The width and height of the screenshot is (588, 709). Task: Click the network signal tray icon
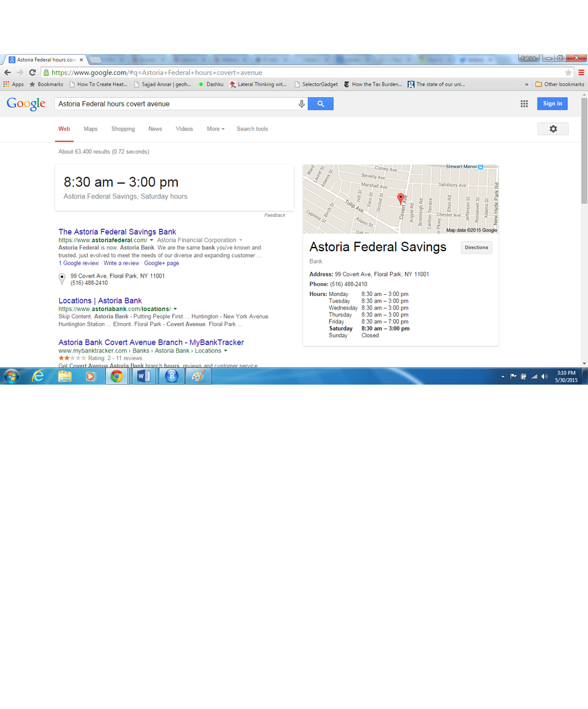coord(534,376)
